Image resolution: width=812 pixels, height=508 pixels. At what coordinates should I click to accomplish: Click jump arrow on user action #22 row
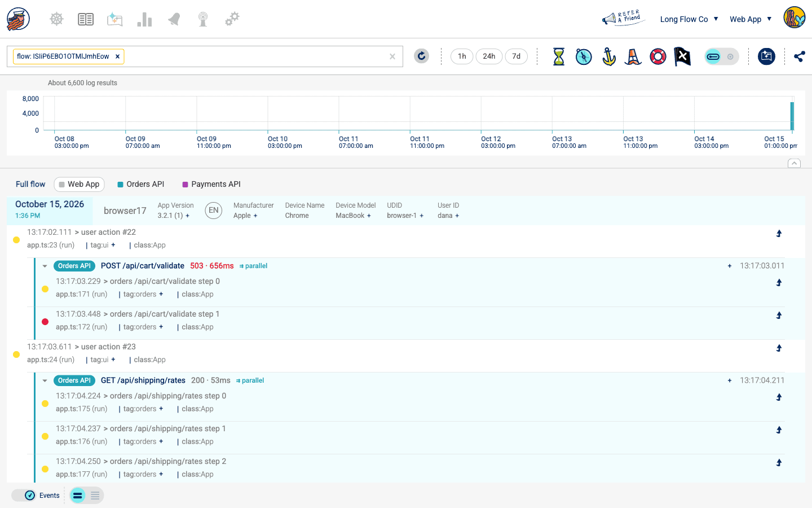point(779,233)
